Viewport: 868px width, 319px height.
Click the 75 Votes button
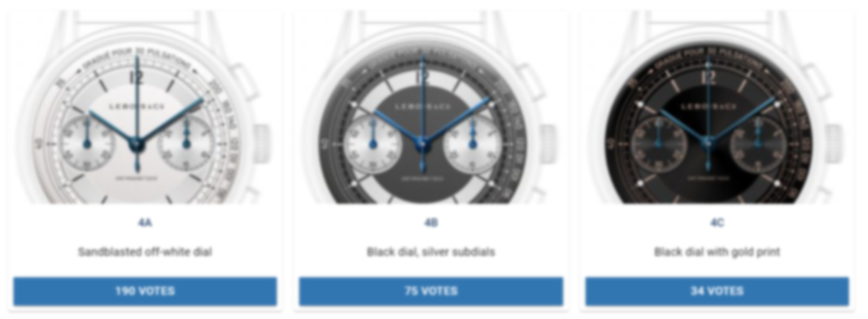coord(431,291)
